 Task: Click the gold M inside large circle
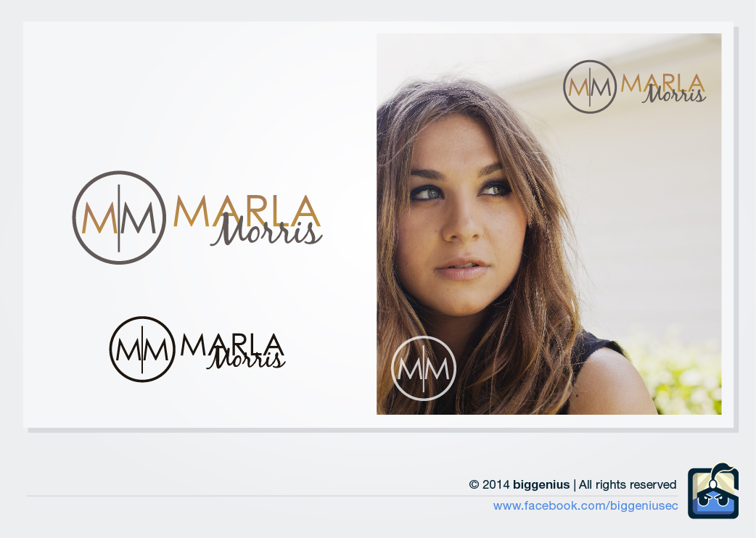click(99, 218)
